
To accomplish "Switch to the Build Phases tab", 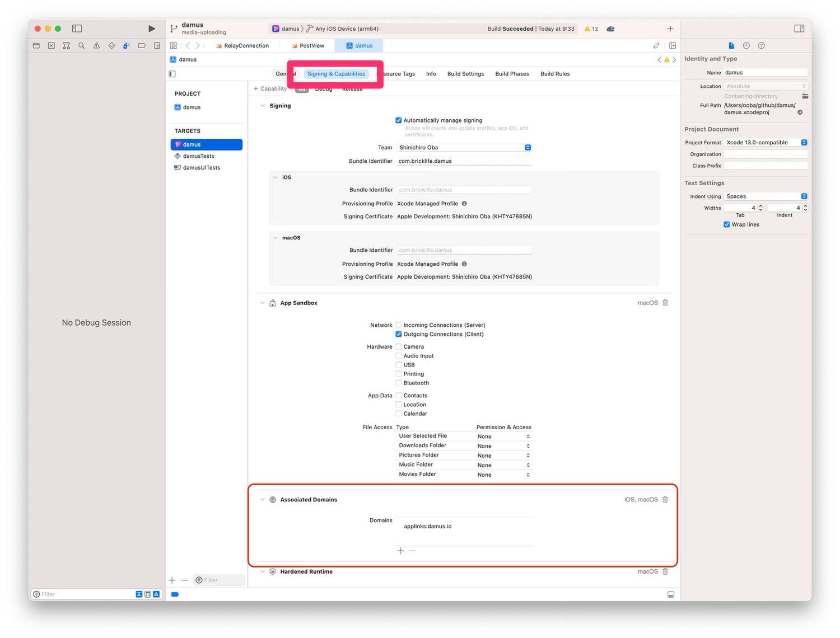I will [x=512, y=74].
